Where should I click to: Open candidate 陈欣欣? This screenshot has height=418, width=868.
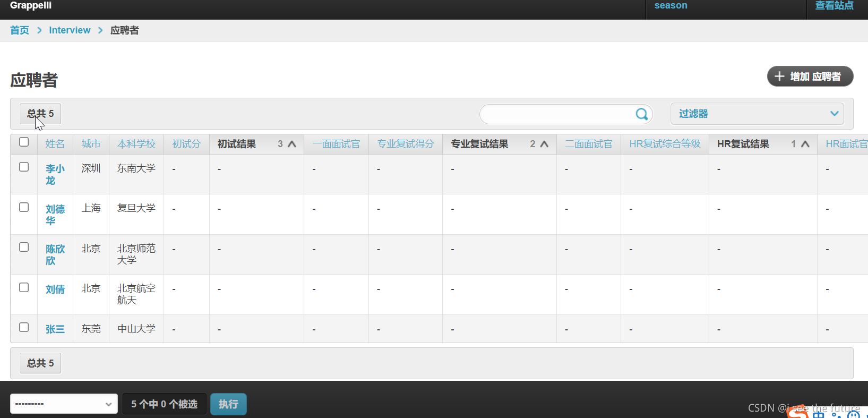point(55,255)
